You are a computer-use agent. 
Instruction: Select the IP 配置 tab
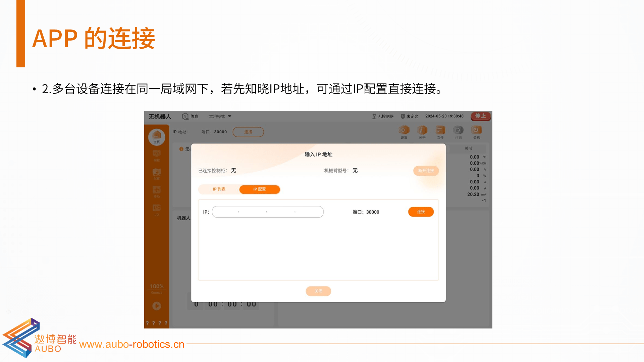click(x=259, y=189)
